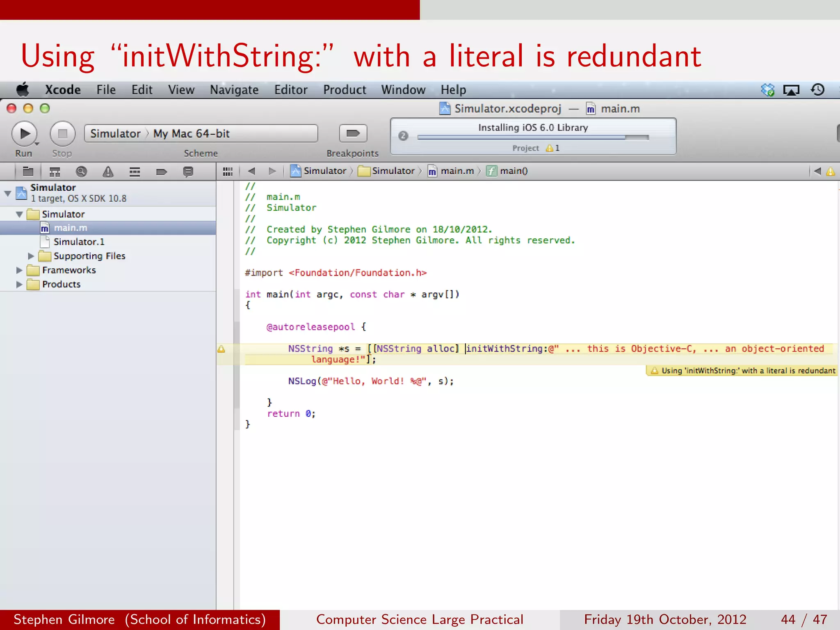Select the Products folder row
This screenshot has width=840, height=630.
(x=108, y=284)
